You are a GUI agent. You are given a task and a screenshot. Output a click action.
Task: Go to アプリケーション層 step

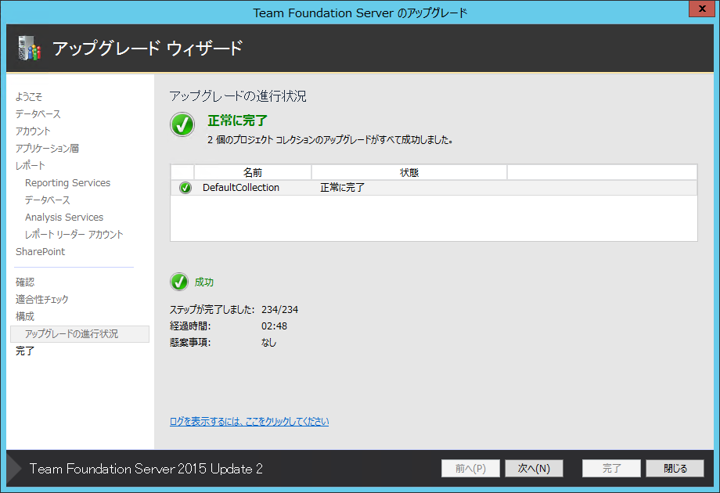(47, 148)
